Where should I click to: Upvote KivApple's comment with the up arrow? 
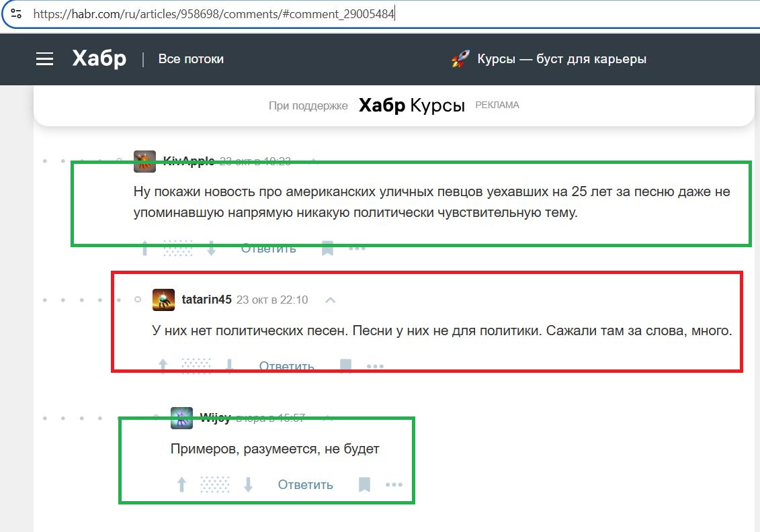click(144, 248)
